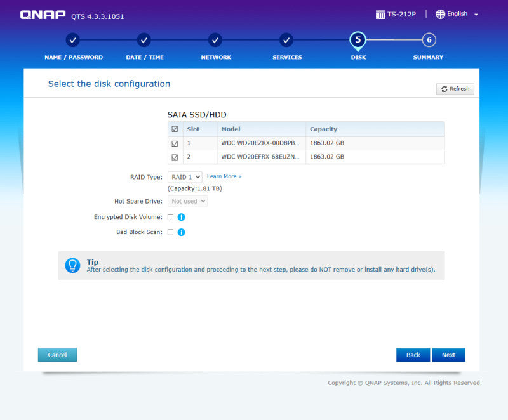Click the TS-212P NAS device icon
The width and height of the screenshot is (508, 420).
(380, 15)
